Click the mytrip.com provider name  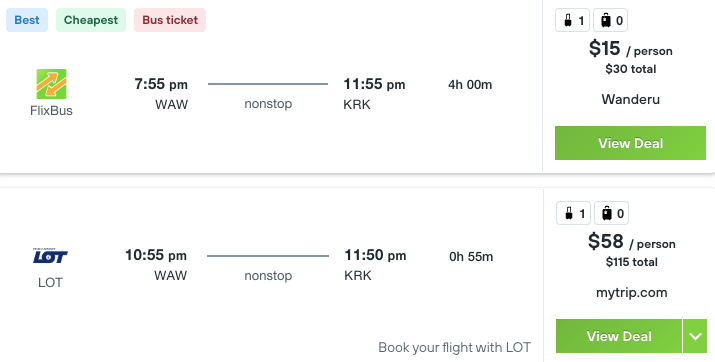point(632,292)
